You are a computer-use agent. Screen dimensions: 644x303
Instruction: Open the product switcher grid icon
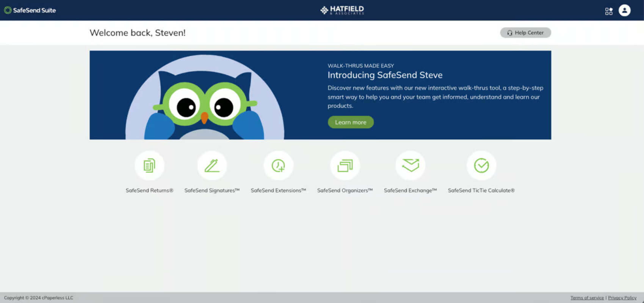[609, 11]
